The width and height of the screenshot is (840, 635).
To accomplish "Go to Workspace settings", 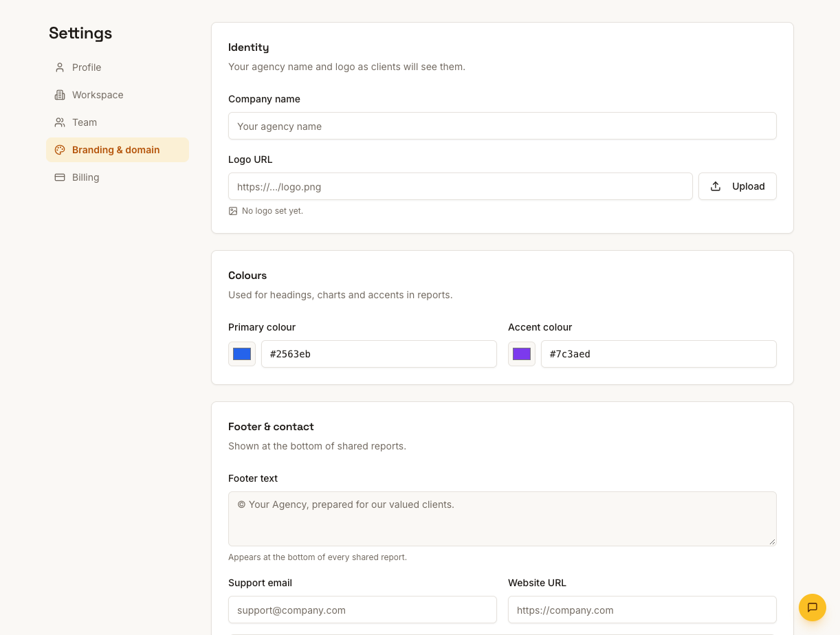I will [118, 95].
